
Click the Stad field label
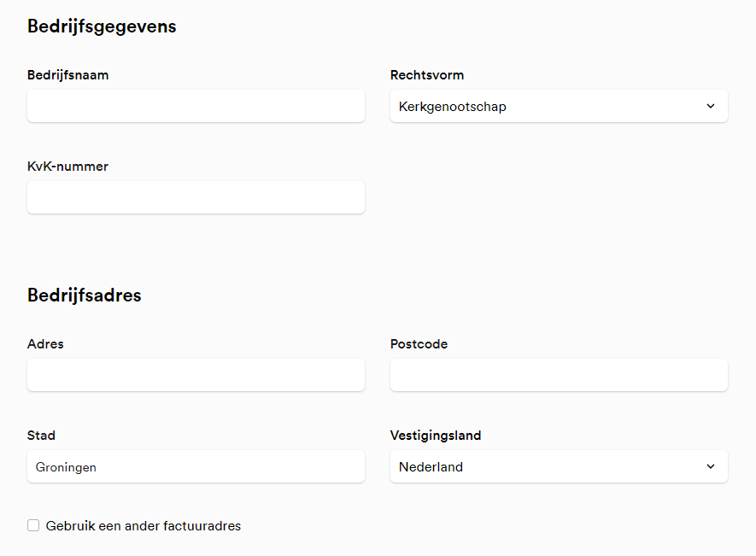point(41,436)
